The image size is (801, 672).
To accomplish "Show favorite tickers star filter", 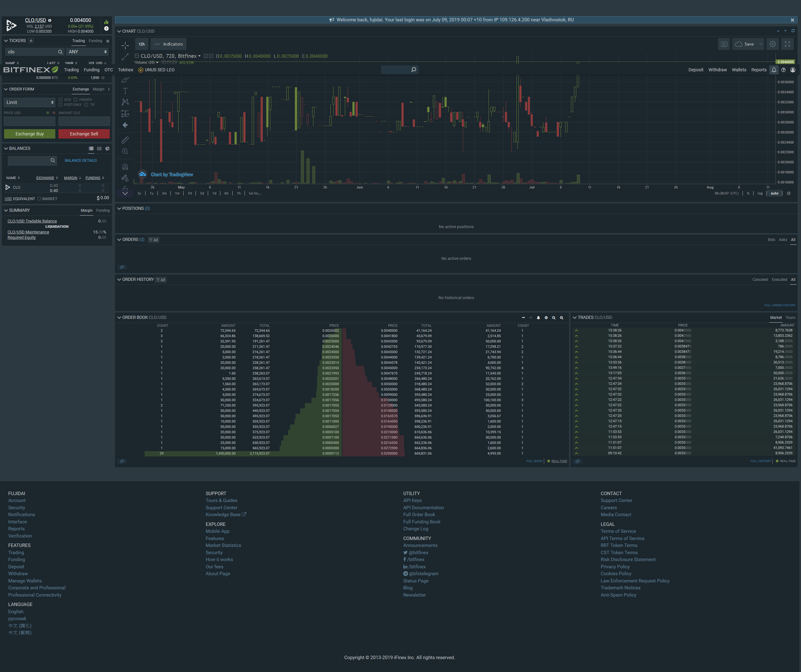I will 31,41.
